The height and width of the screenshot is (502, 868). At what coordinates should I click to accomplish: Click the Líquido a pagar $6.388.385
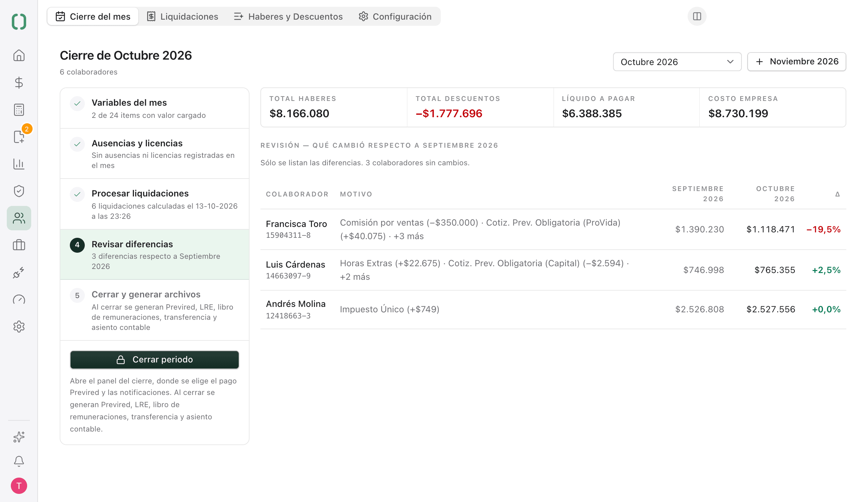[x=591, y=113]
